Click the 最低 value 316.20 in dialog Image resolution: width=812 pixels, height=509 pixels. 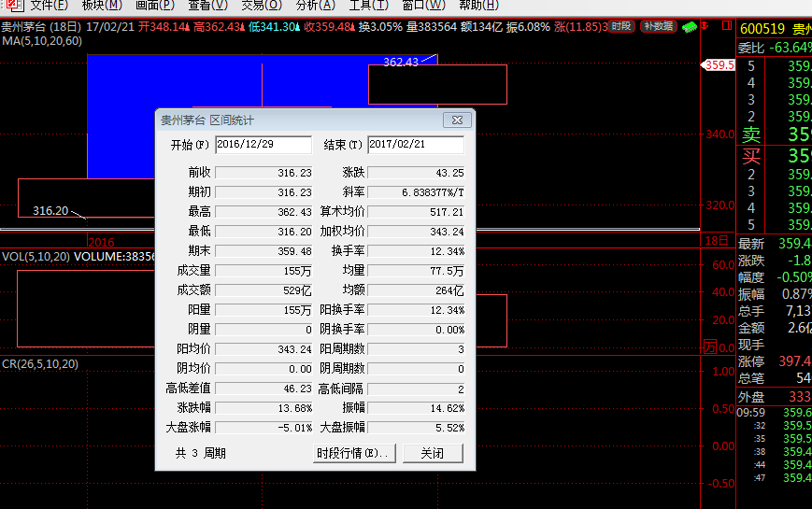coord(264,232)
